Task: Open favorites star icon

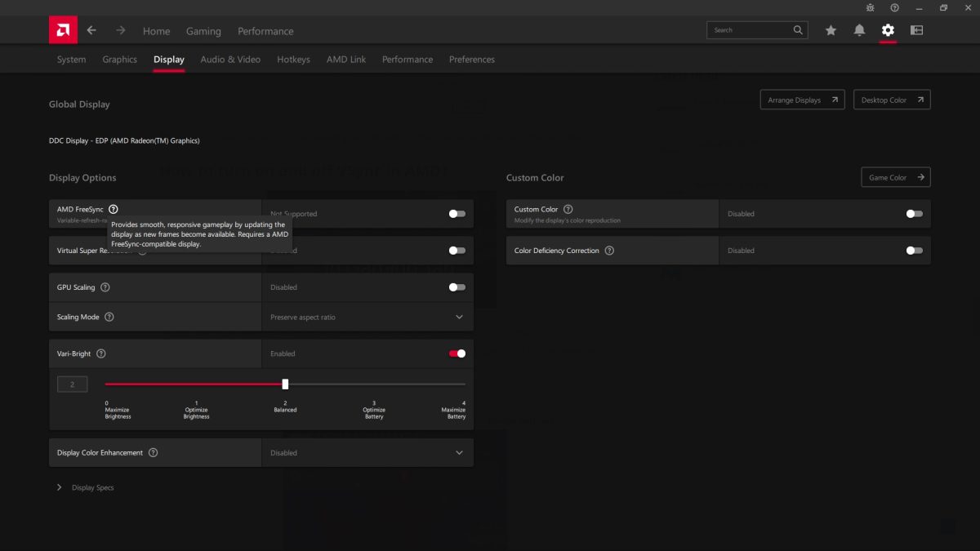Action: pyautogui.click(x=831, y=30)
